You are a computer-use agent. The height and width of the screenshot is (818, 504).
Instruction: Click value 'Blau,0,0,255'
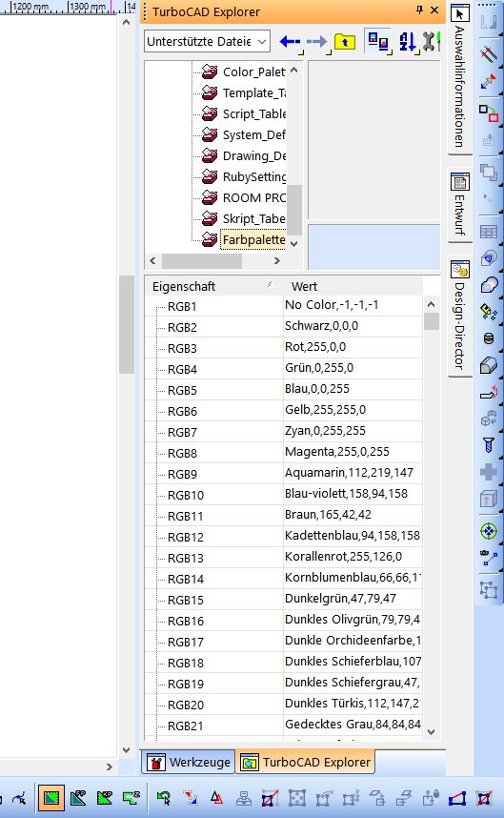pos(317,389)
